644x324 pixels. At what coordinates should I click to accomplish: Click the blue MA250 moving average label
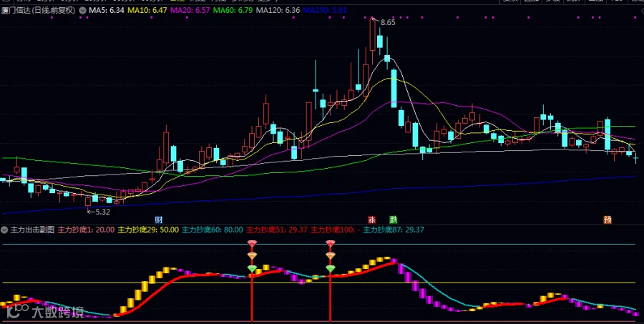tap(325, 10)
